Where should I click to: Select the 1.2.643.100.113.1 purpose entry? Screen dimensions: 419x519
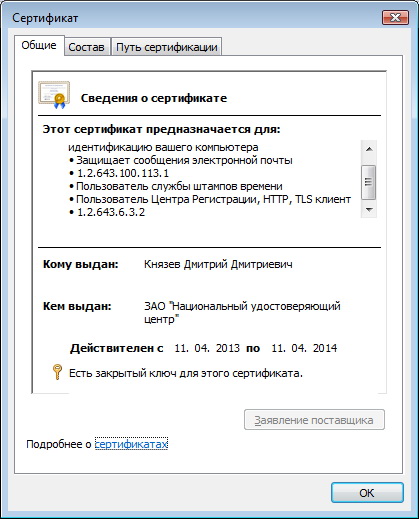pos(123,173)
